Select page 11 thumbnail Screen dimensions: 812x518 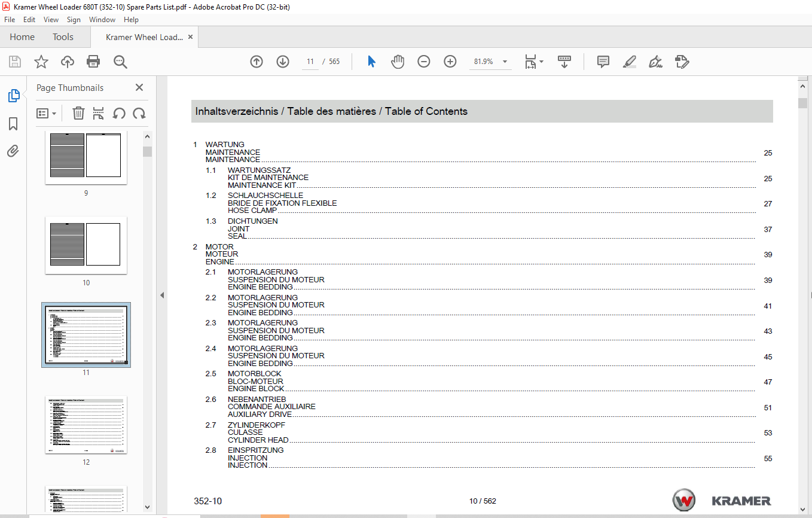pos(86,335)
